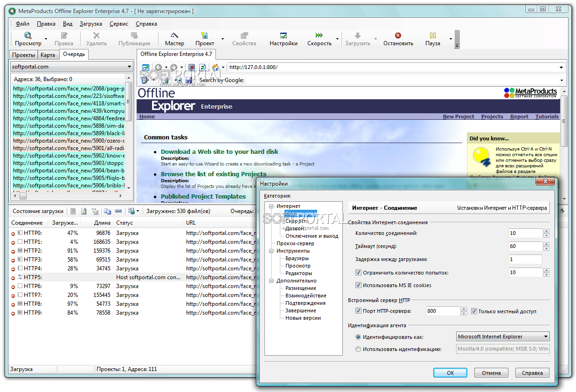576x392 pixels.
Task: Click the globe monitor icon in status toolbar
Action: click(132, 211)
